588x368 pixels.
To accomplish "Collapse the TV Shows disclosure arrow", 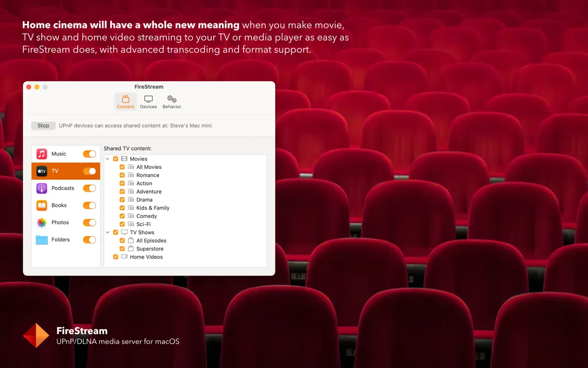I will pyautogui.click(x=108, y=233).
